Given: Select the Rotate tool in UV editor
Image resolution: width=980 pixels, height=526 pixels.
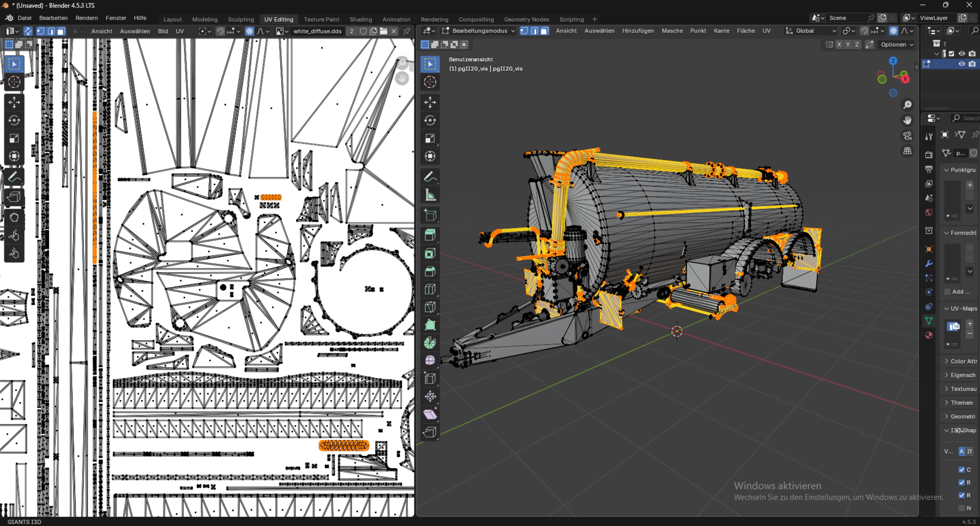Looking at the screenshot, I should (x=14, y=120).
